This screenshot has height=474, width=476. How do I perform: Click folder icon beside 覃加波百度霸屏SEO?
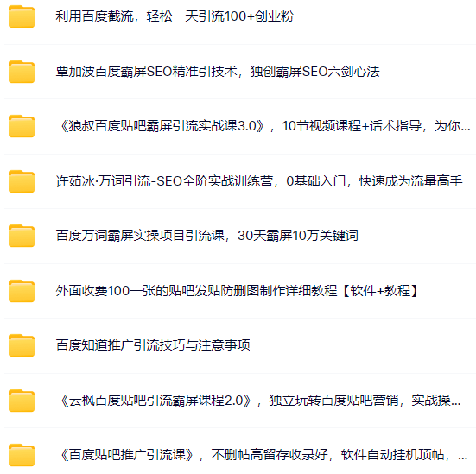point(22,72)
